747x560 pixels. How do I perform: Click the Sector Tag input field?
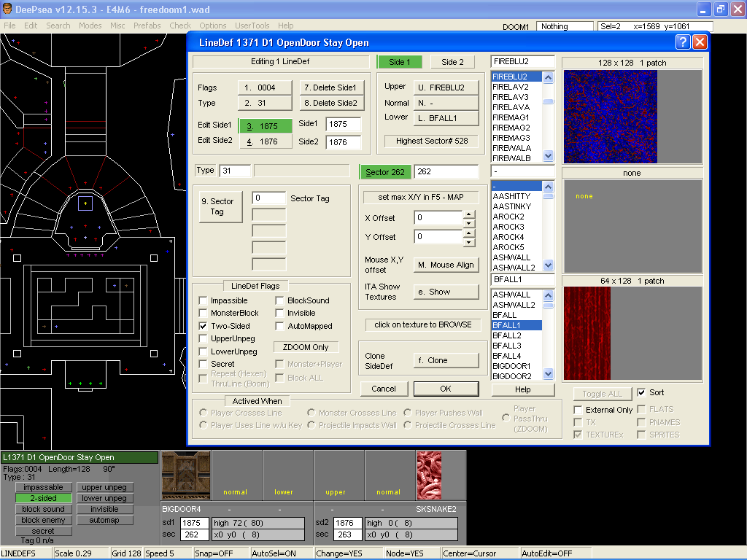[268, 198]
